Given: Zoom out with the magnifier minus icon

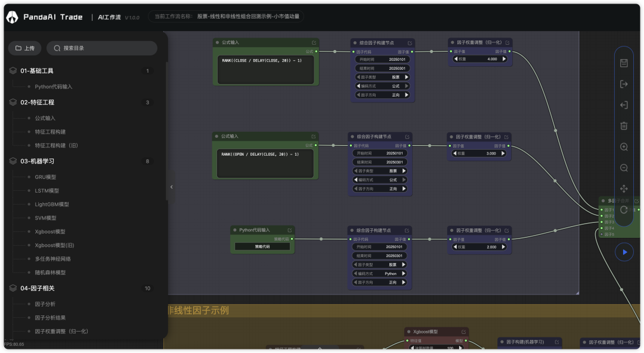Looking at the screenshot, I should (x=624, y=168).
